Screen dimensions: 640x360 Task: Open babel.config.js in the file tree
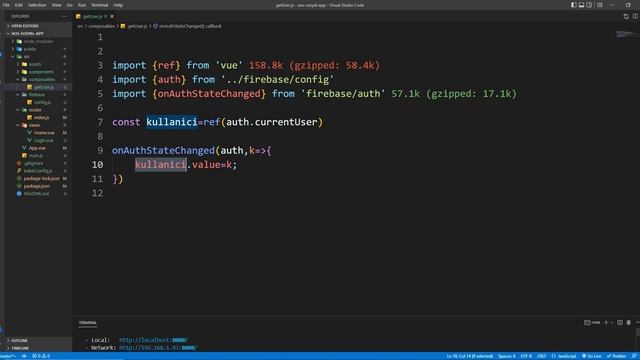pos(37,171)
